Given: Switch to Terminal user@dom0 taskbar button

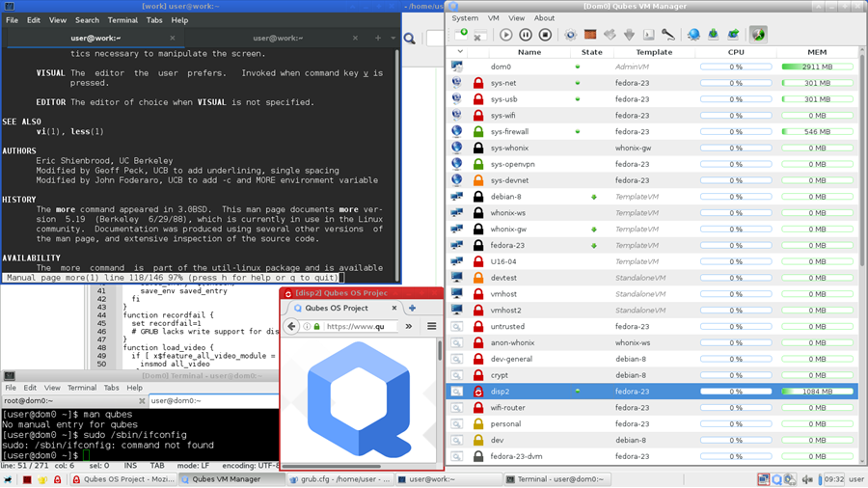Looking at the screenshot, I should (558, 479).
